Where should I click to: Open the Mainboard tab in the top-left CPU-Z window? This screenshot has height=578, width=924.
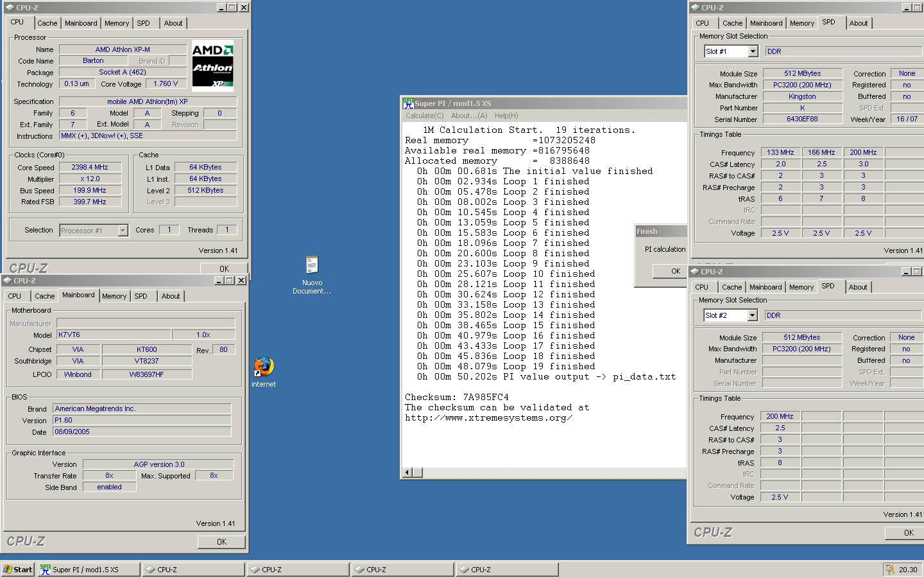(x=81, y=23)
